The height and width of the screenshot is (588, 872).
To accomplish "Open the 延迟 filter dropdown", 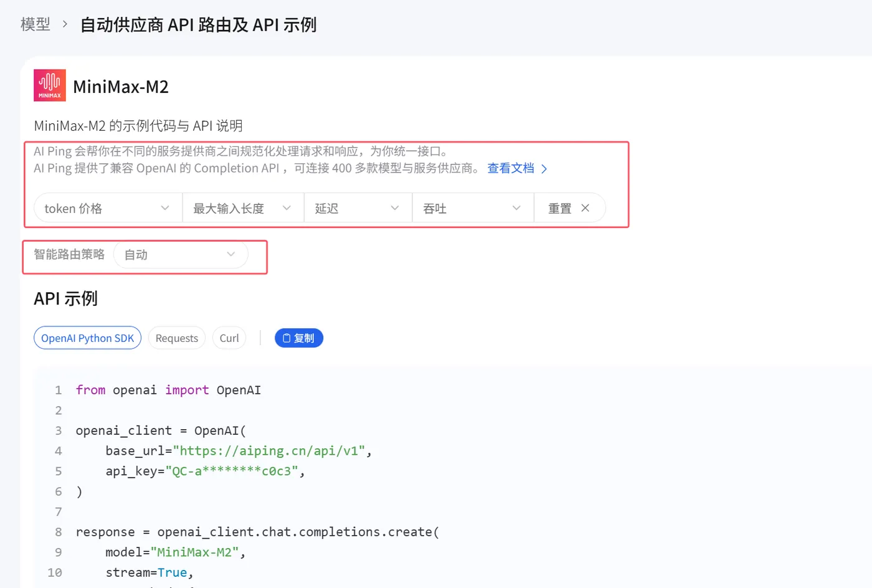I will tap(358, 208).
